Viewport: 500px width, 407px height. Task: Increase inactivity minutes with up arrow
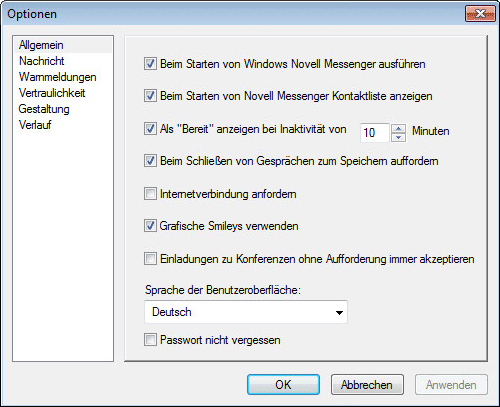[x=398, y=128]
